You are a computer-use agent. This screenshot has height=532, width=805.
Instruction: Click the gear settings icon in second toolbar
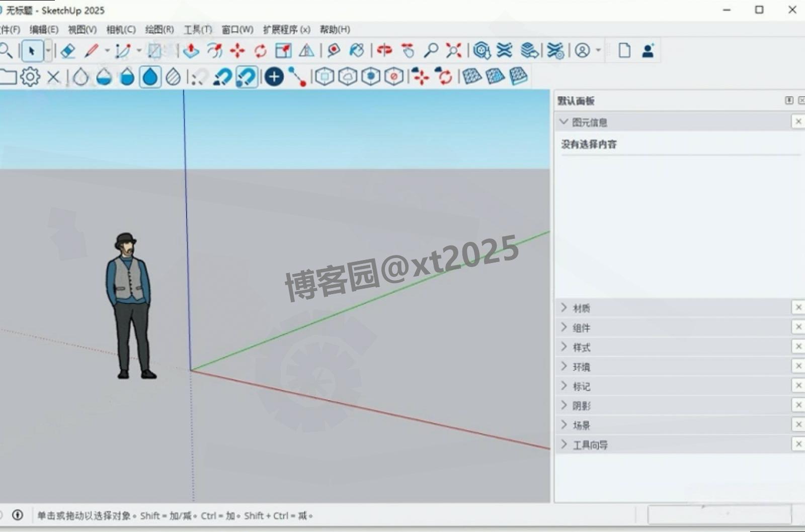coord(30,77)
